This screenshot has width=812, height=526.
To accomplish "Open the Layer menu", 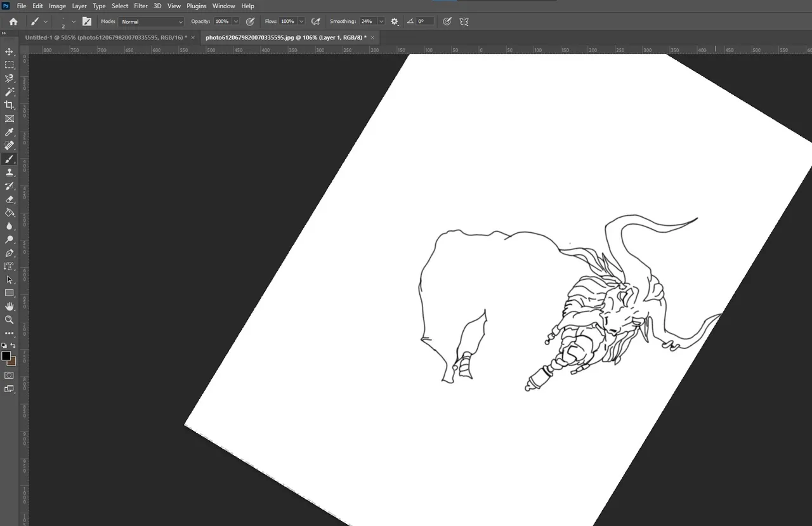I will [x=79, y=6].
